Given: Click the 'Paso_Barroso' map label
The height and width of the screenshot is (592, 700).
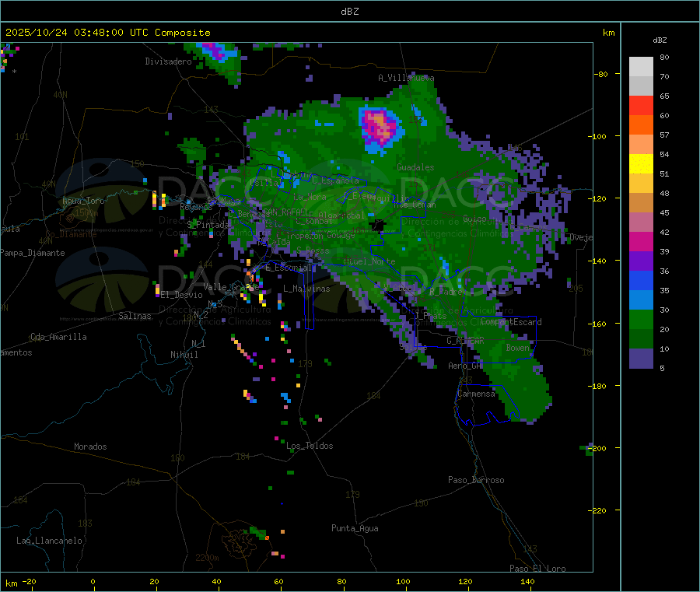Looking at the screenshot, I should [x=476, y=480].
